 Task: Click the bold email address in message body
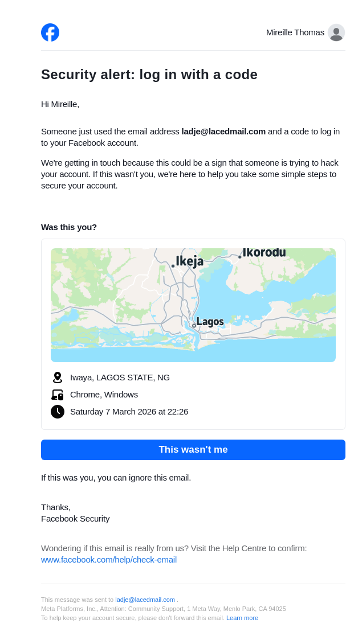223,132
